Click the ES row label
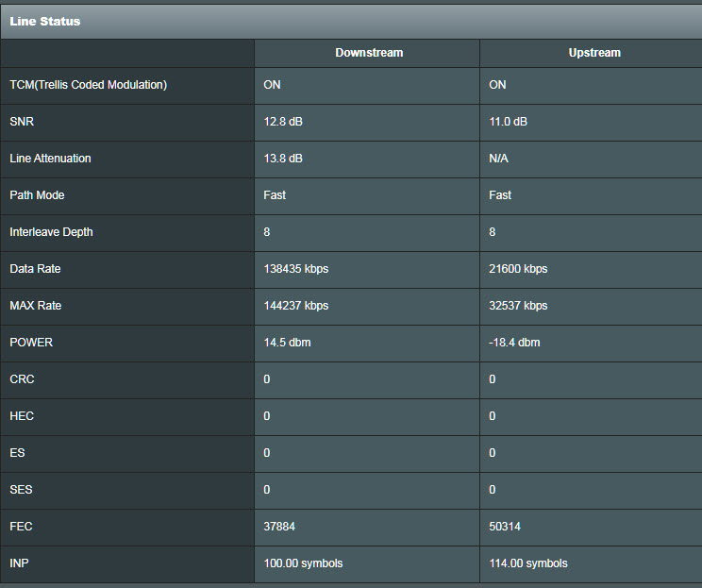 pyautogui.click(x=18, y=453)
